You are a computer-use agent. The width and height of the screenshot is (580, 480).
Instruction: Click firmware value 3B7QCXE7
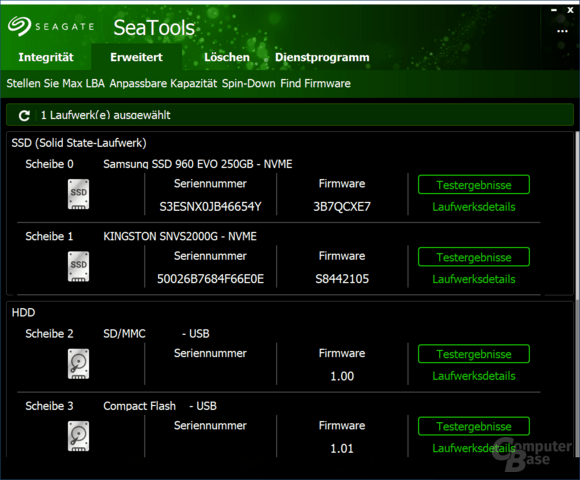click(342, 207)
